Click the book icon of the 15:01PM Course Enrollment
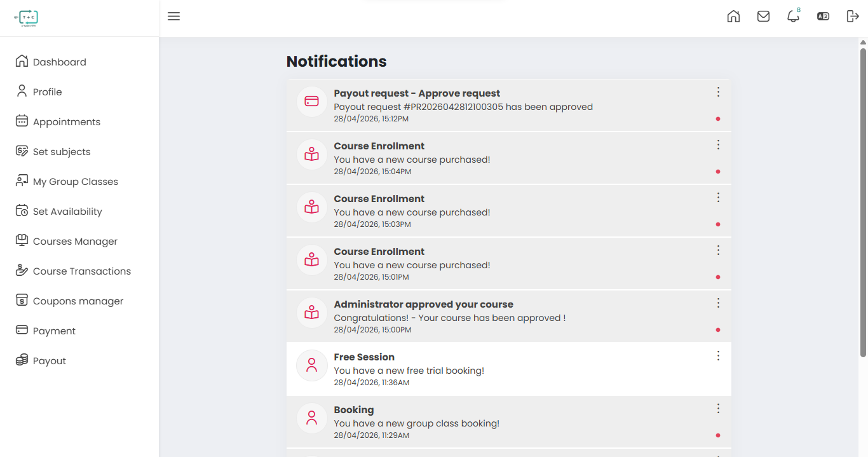This screenshot has height=457, width=868. 311,259
